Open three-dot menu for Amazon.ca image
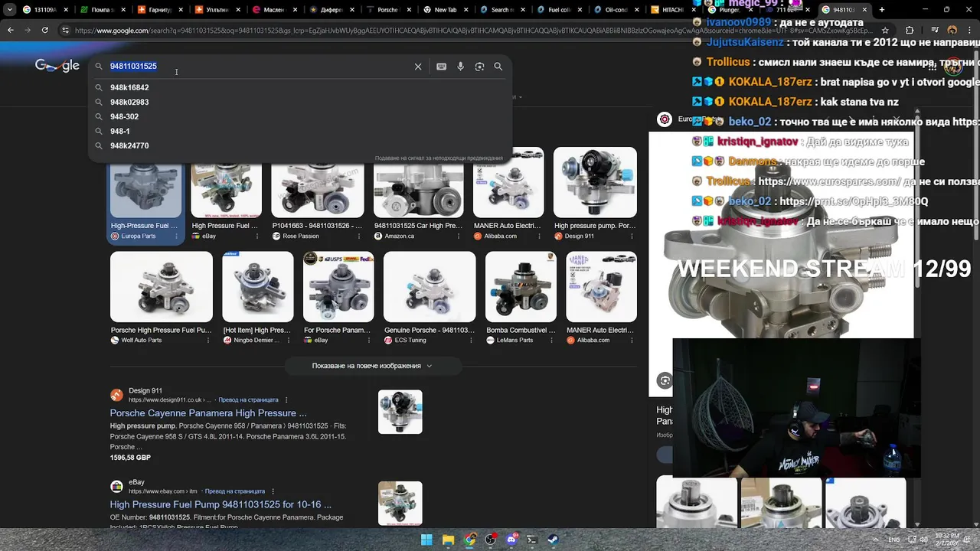This screenshot has width=980, height=551. pos(457,236)
